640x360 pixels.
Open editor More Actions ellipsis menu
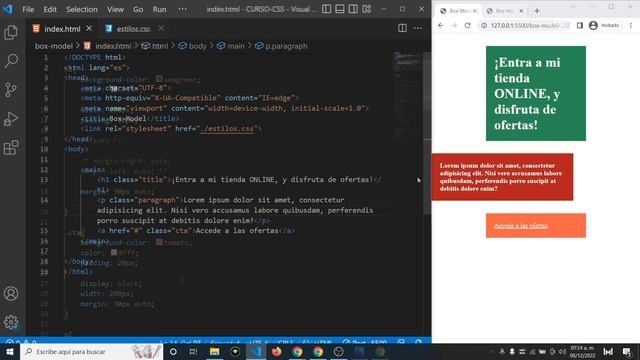pos(418,28)
